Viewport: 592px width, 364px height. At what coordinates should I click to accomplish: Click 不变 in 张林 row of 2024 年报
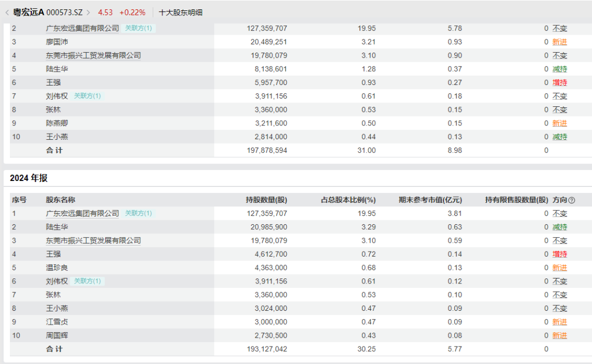click(x=560, y=295)
